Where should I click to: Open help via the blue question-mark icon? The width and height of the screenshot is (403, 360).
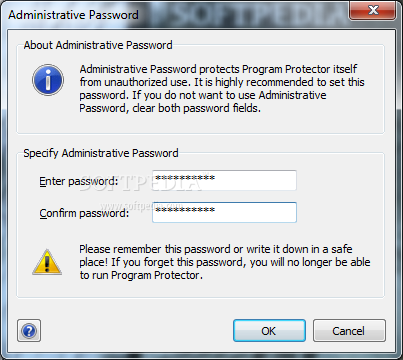tap(29, 331)
